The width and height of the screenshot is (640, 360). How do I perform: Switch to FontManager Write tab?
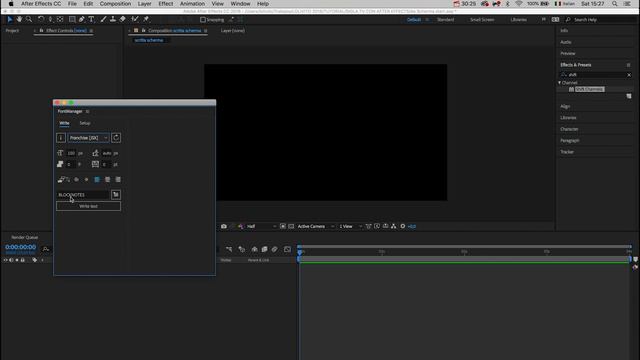tap(64, 123)
